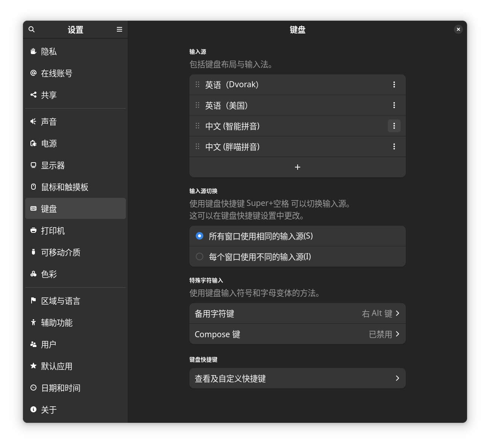Click the flag icon beside 区域与语言
Viewport: 490px width, 448px height.
33,300
